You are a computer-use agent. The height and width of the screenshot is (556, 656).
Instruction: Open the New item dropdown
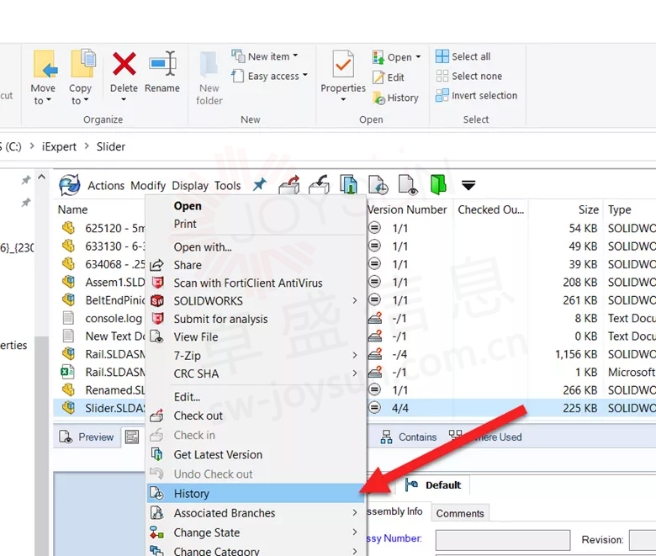tap(265, 56)
